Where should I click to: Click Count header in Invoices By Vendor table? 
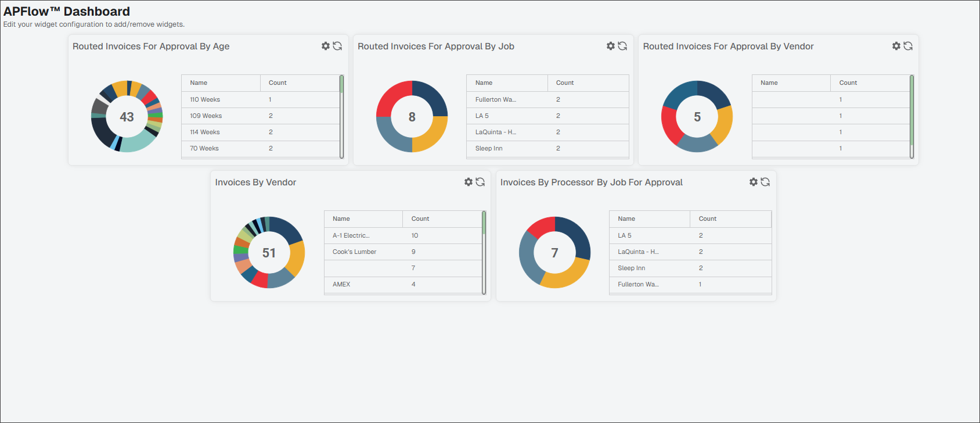[x=442, y=219]
